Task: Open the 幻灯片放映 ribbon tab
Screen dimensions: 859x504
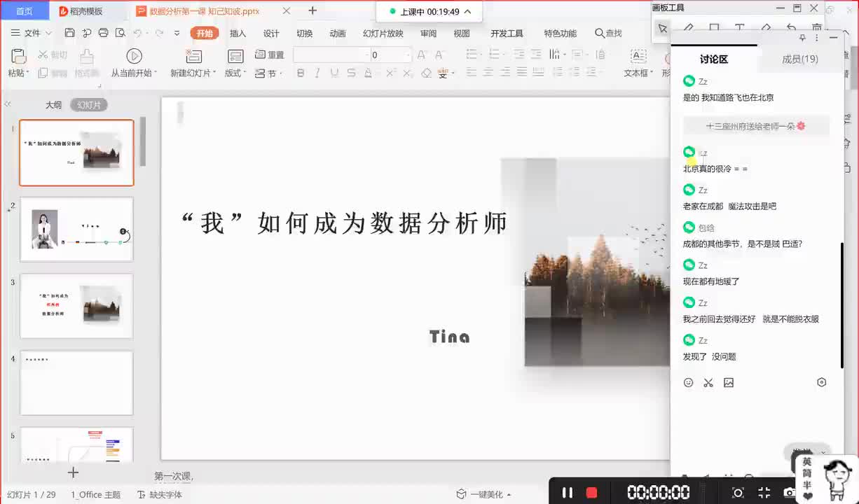Action: click(383, 33)
